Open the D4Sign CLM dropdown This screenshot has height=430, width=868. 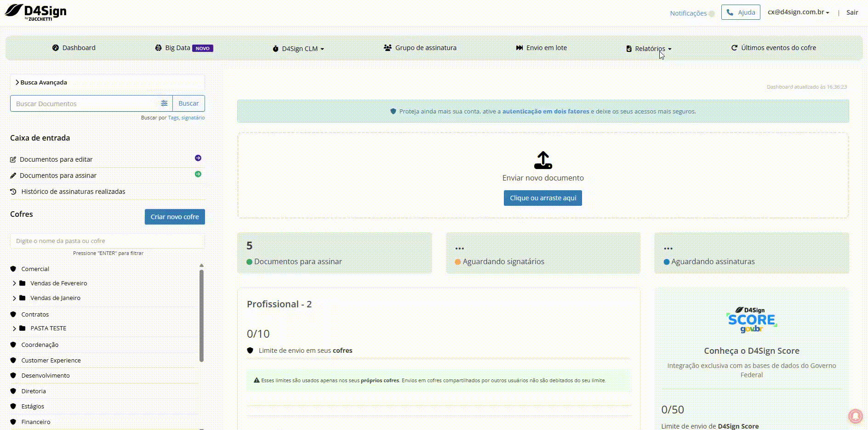(x=298, y=48)
